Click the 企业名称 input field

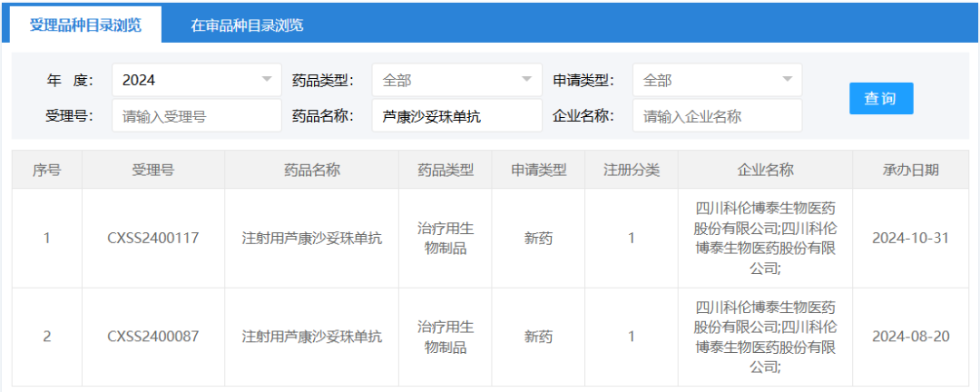717,115
